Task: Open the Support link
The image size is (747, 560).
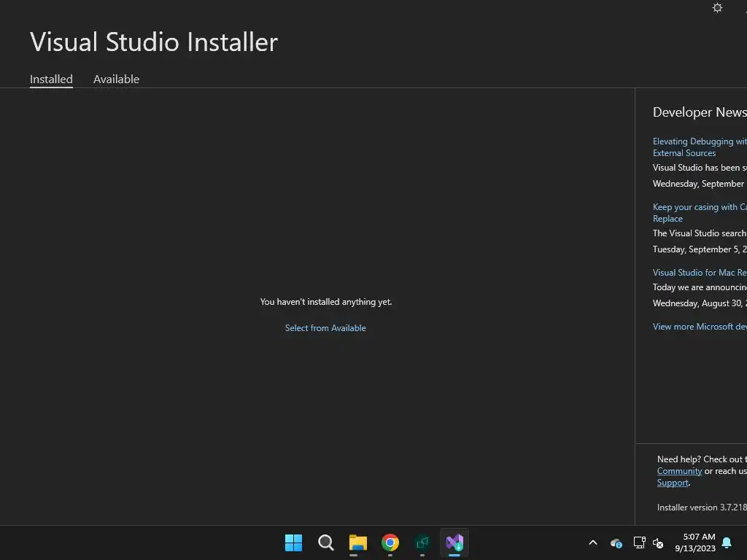Action: [x=673, y=483]
